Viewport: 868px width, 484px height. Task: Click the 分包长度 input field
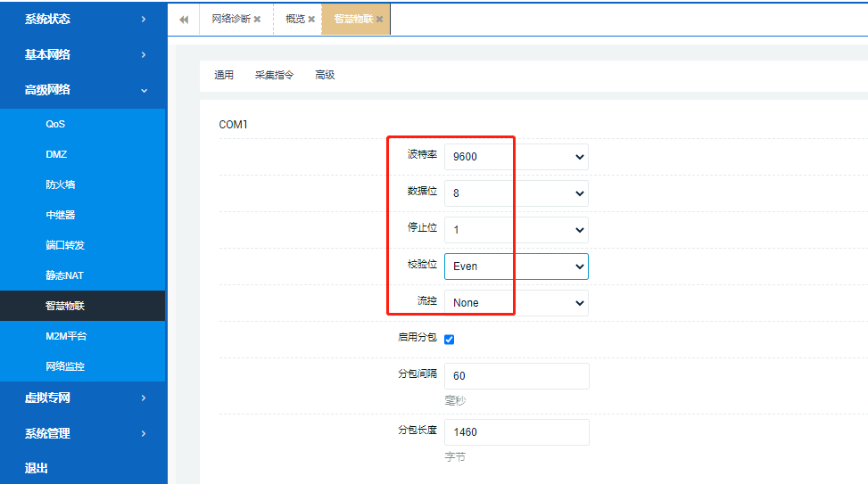click(516, 432)
